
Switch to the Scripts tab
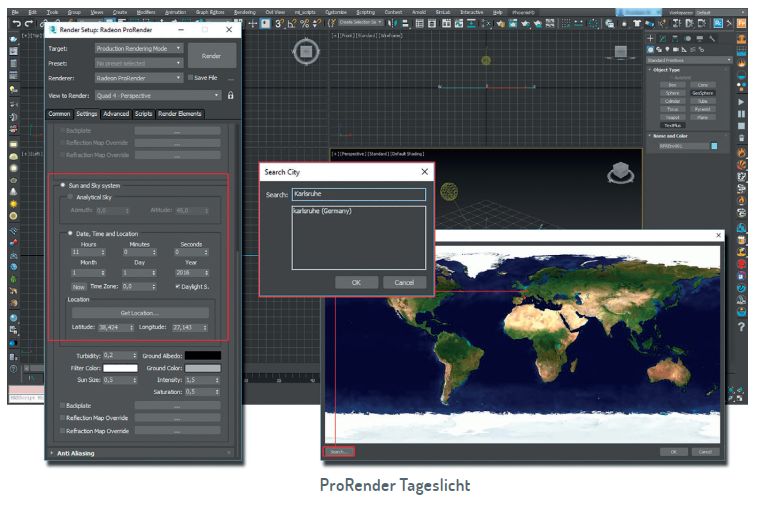point(143,114)
